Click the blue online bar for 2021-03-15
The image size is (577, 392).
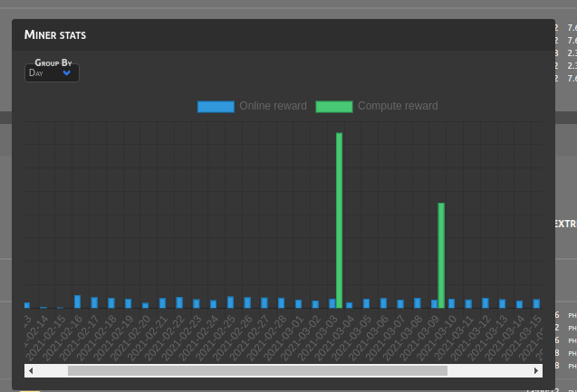coord(536,303)
